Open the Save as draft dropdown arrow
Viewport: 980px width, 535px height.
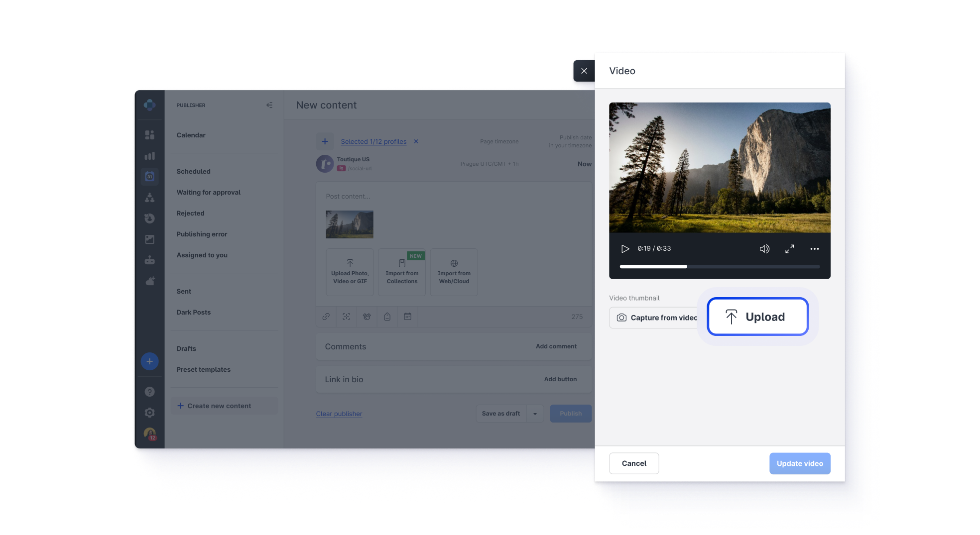coord(535,414)
